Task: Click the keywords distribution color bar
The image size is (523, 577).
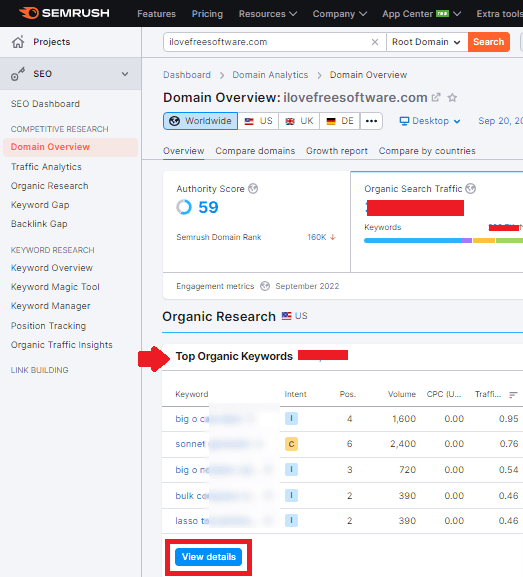Action: (x=443, y=241)
